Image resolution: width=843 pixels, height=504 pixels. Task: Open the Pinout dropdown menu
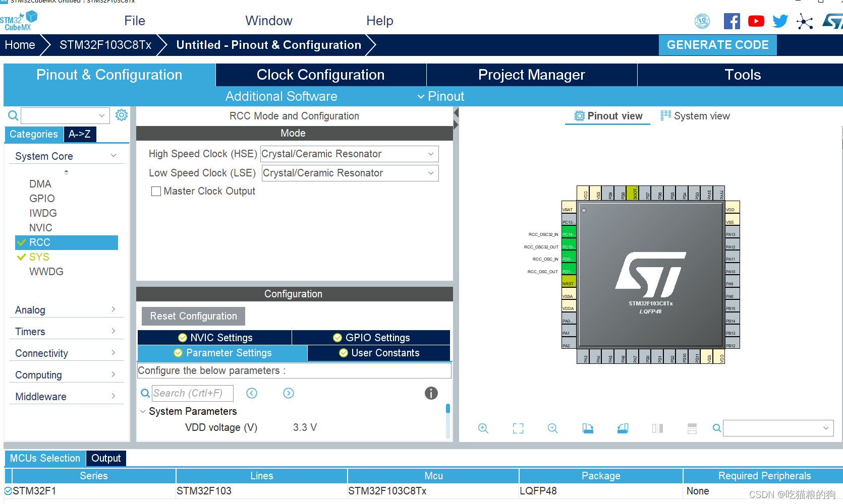[440, 96]
